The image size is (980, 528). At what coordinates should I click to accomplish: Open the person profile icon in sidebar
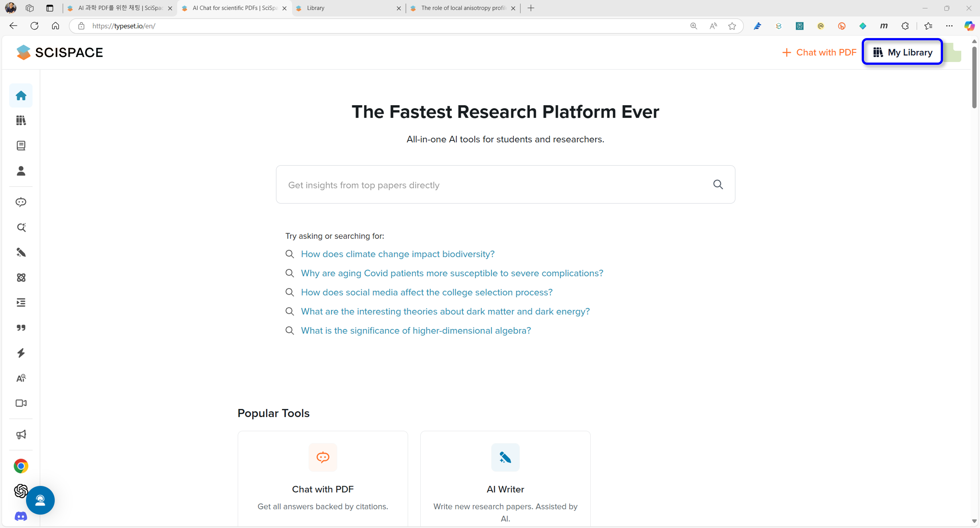[21, 171]
